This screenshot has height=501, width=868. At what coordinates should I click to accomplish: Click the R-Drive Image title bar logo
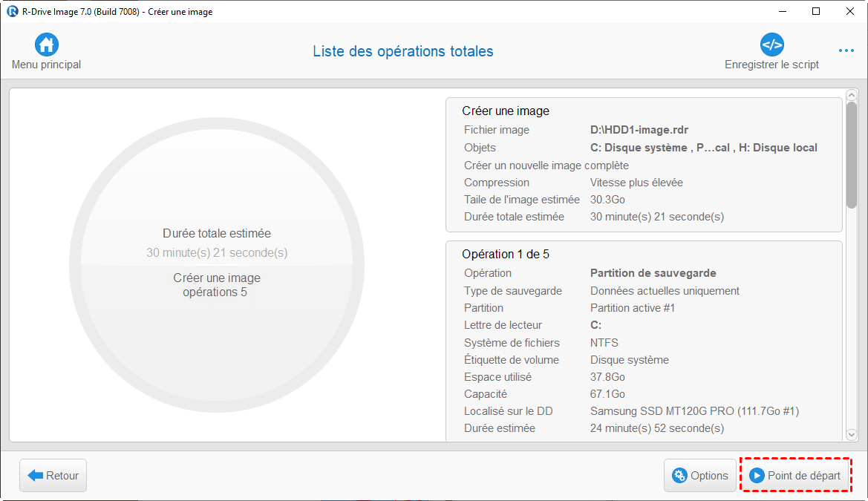pyautogui.click(x=12, y=11)
